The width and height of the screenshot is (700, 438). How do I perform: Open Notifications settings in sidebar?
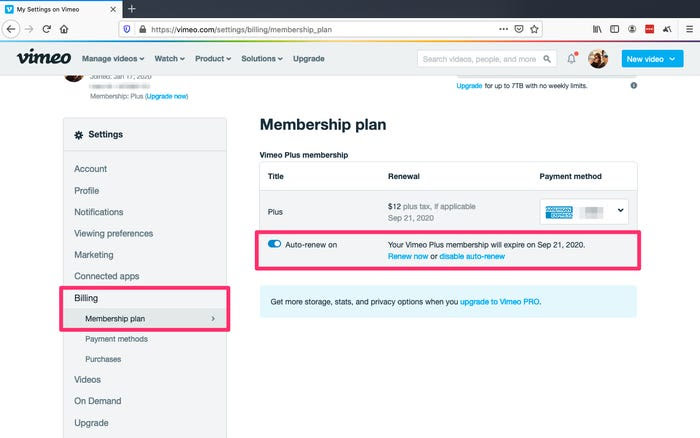pyautogui.click(x=99, y=212)
